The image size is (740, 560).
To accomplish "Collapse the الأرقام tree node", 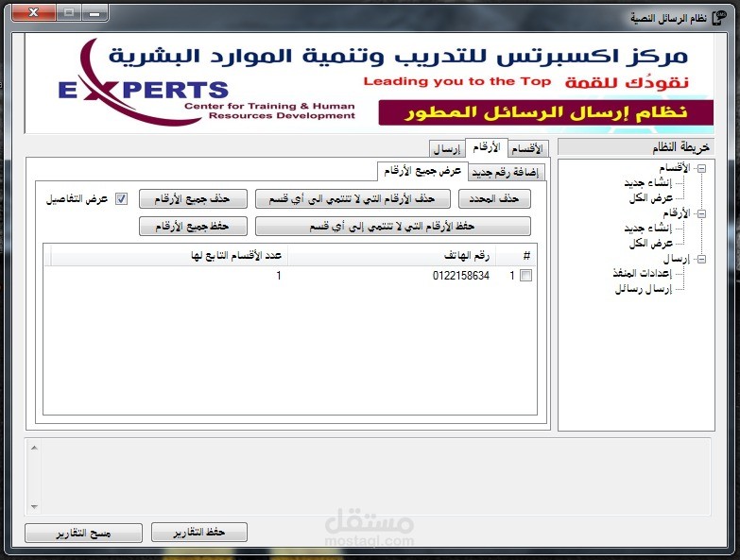I will [702, 213].
